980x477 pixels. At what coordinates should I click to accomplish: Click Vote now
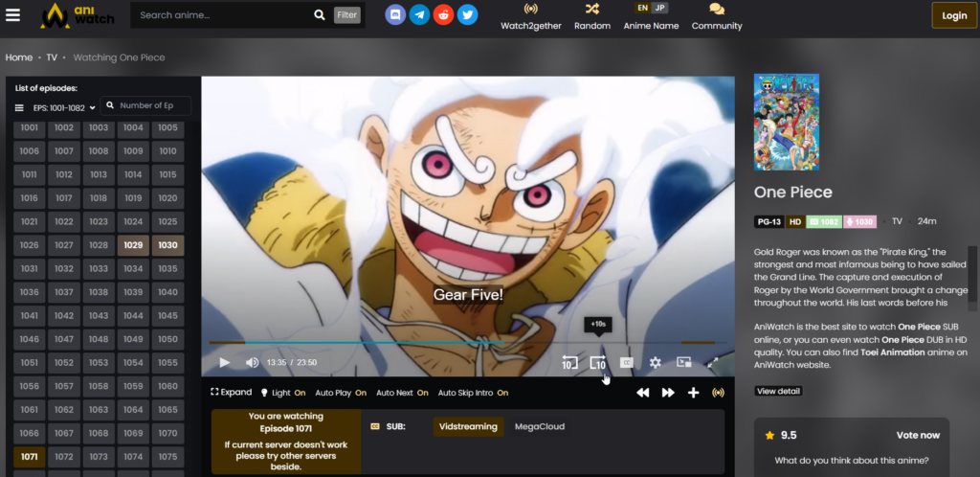918,435
